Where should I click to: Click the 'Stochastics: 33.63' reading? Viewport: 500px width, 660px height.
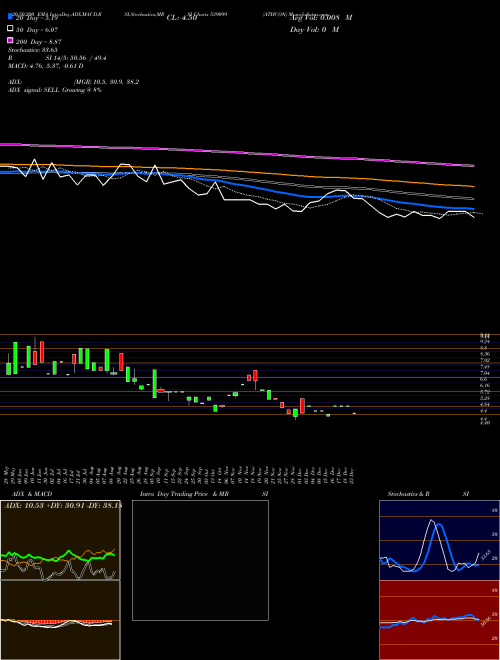(32, 50)
